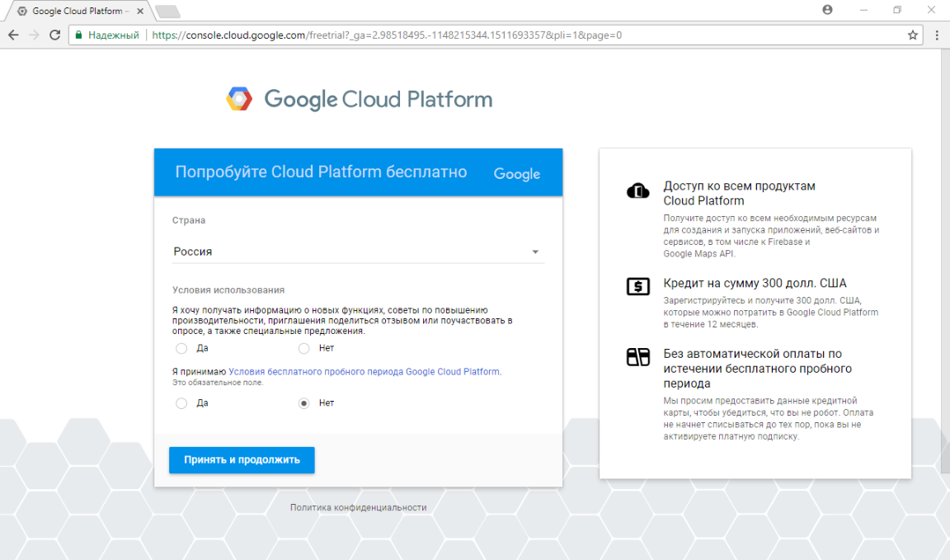This screenshot has width=950, height=560.
Task: Bookmark page with star icon
Action: pyautogui.click(x=912, y=35)
